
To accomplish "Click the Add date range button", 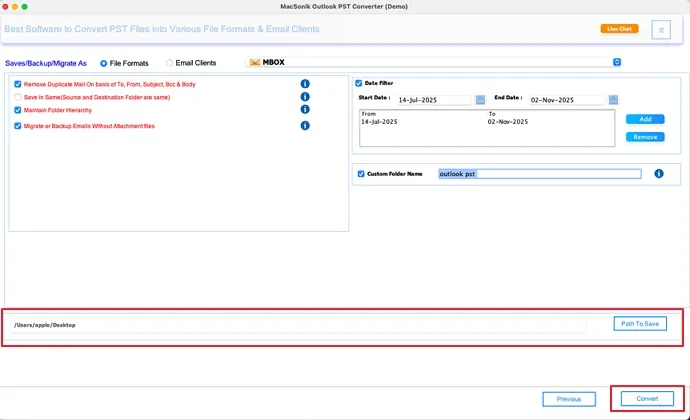I will coord(645,119).
